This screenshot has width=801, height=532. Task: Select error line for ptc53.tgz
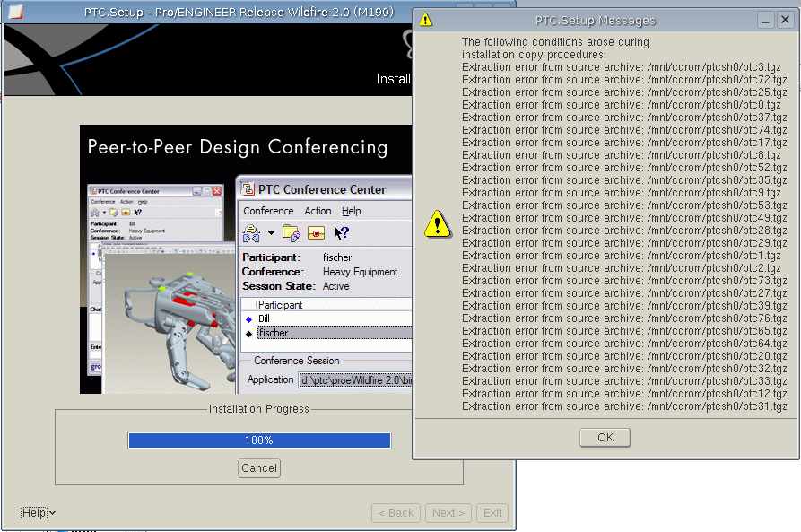click(x=624, y=205)
